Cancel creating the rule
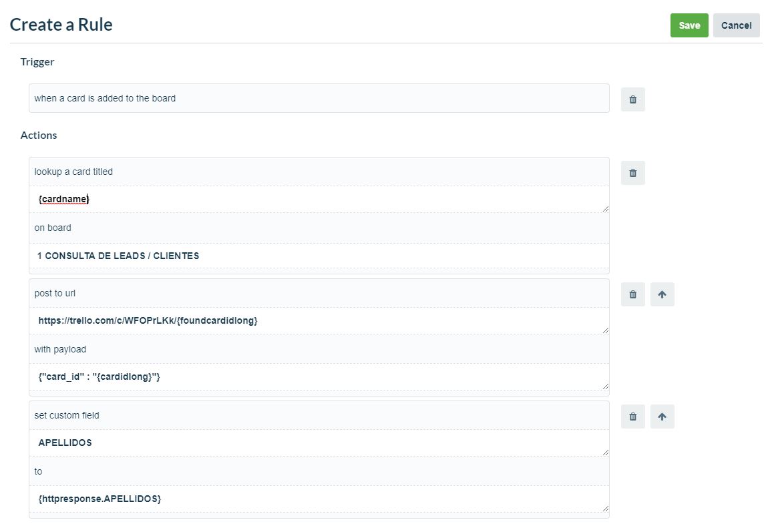Screen dimensions: 766x532 736,25
